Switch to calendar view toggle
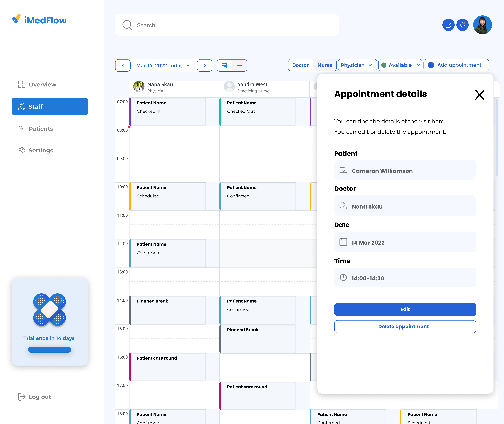This screenshot has height=424, width=504. coord(224,65)
